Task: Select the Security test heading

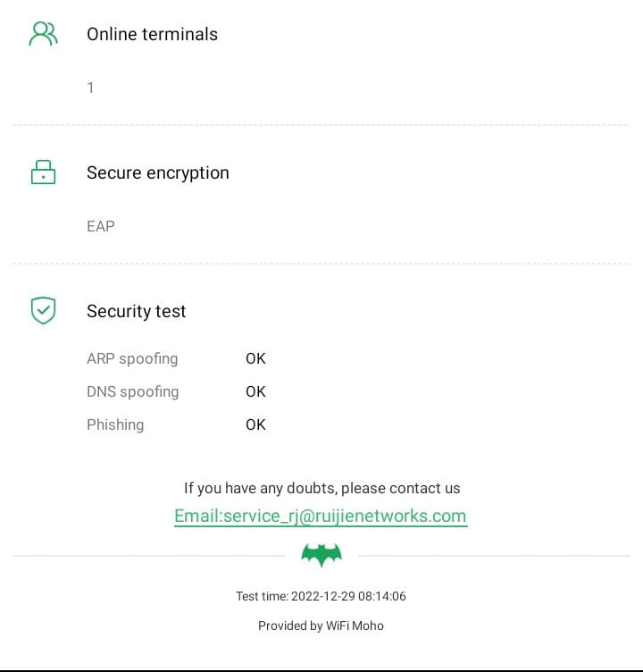Action: [x=137, y=311]
